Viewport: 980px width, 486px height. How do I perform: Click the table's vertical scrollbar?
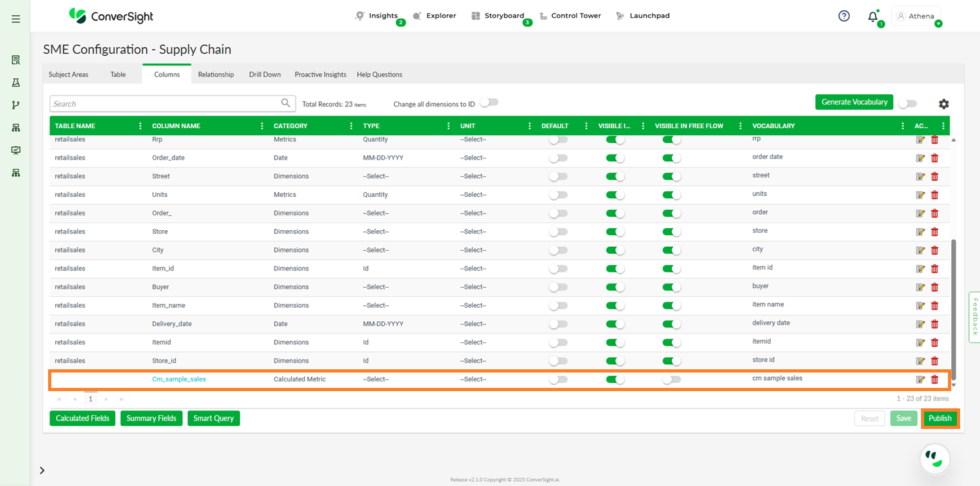[953, 308]
